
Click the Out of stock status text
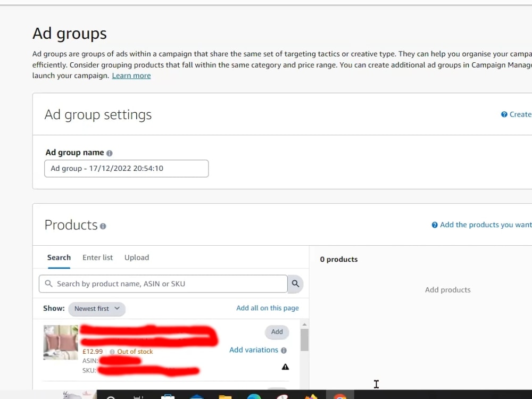[135, 352]
